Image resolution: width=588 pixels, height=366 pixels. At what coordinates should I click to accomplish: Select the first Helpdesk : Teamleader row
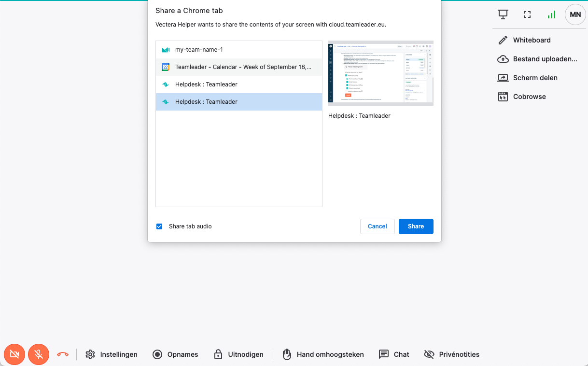(x=239, y=84)
